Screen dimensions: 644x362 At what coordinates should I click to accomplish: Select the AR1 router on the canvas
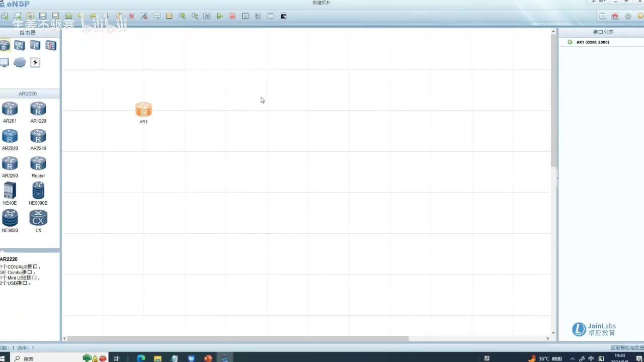(143, 110)
